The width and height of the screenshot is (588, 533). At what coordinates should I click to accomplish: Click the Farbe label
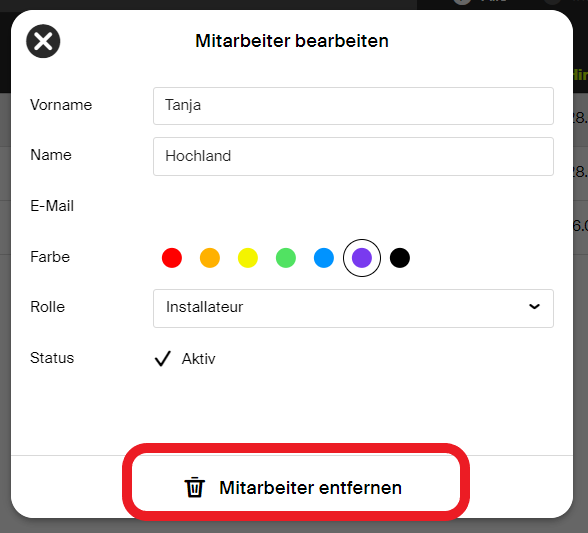coord(50,257)
